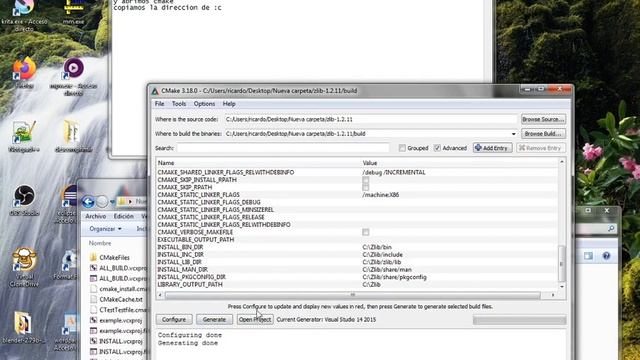
Task: Click the Generate button
Action: [214, 320]
